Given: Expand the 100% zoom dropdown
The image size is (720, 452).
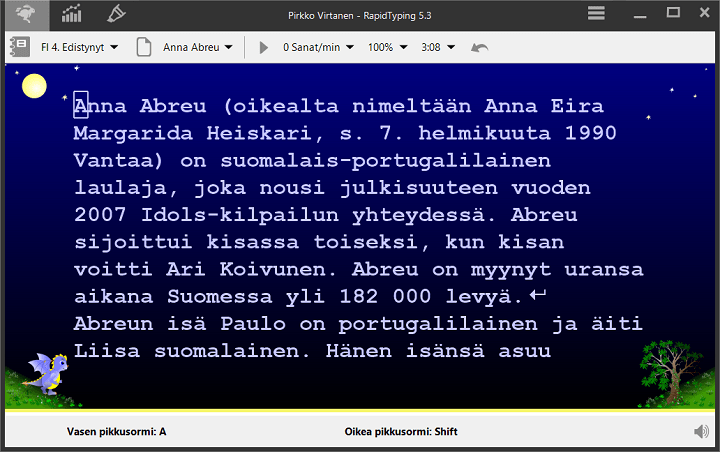Looking at the screenshot, I should pyautogui.click(x=387, y=47).
